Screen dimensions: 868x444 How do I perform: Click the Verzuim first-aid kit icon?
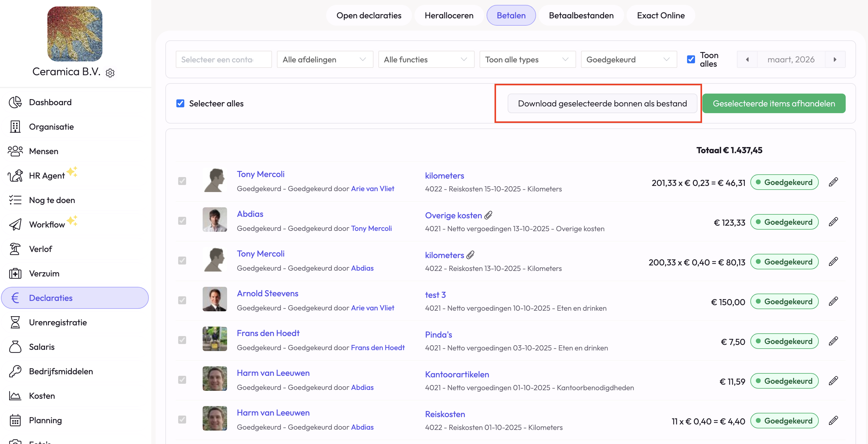pyautogui.click(x=15, y=273)
